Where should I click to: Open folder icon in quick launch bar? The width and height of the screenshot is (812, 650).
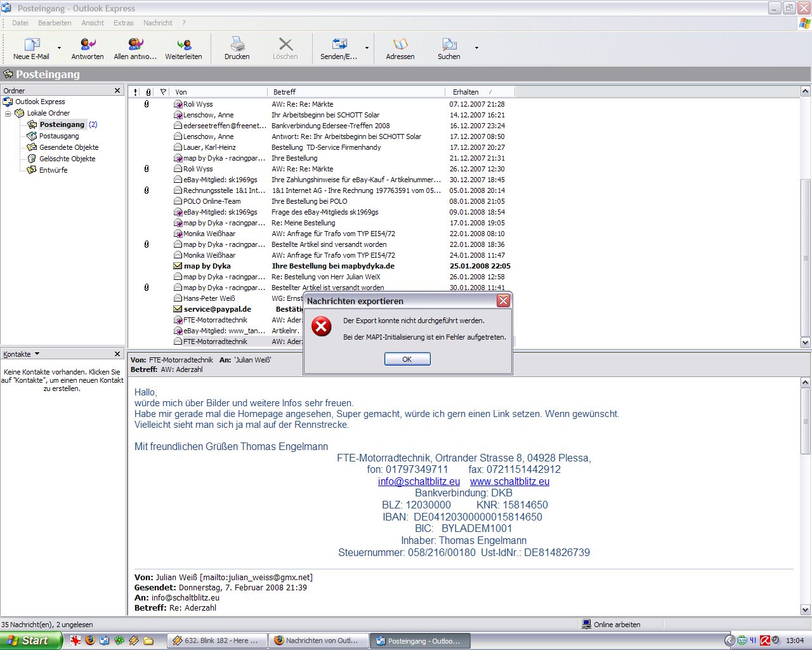(148, 640)
